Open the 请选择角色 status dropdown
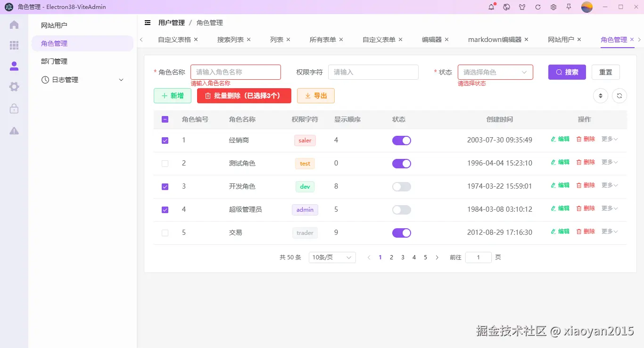Image resolution: width=644 pixels, height=348 pixels. [495, 72]
